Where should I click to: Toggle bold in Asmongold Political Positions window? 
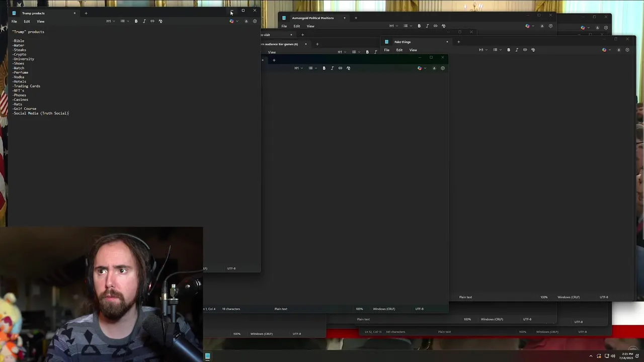click(x=419, y=26)
